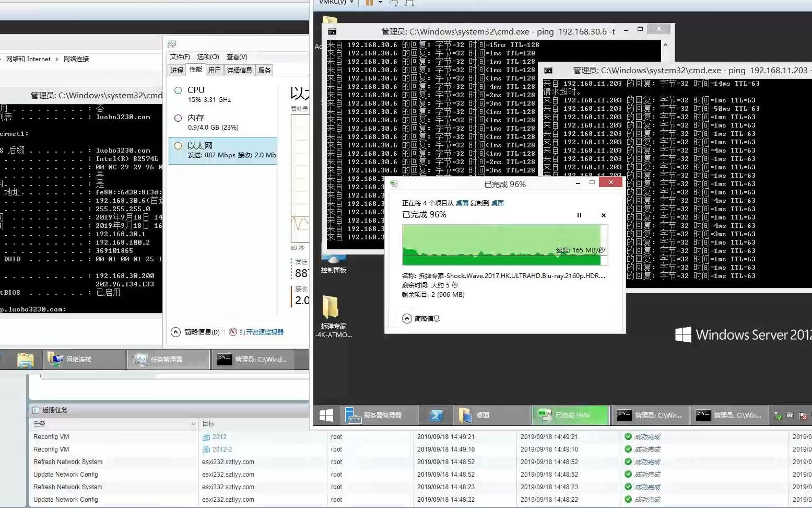This screenshot has height=508, width=812.
Task: Click the 网络连接 button in the left VM taskbar
Action: [84, 360]
